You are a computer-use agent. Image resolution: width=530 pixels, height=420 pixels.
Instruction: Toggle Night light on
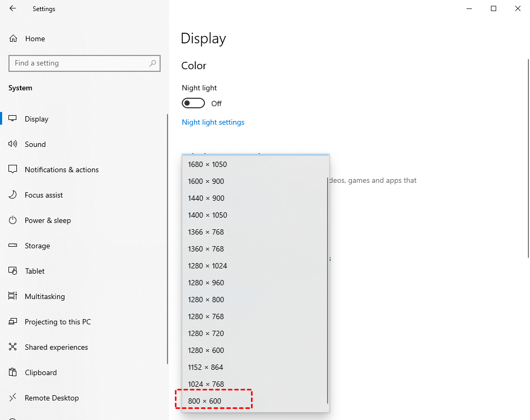click(193, 102)
